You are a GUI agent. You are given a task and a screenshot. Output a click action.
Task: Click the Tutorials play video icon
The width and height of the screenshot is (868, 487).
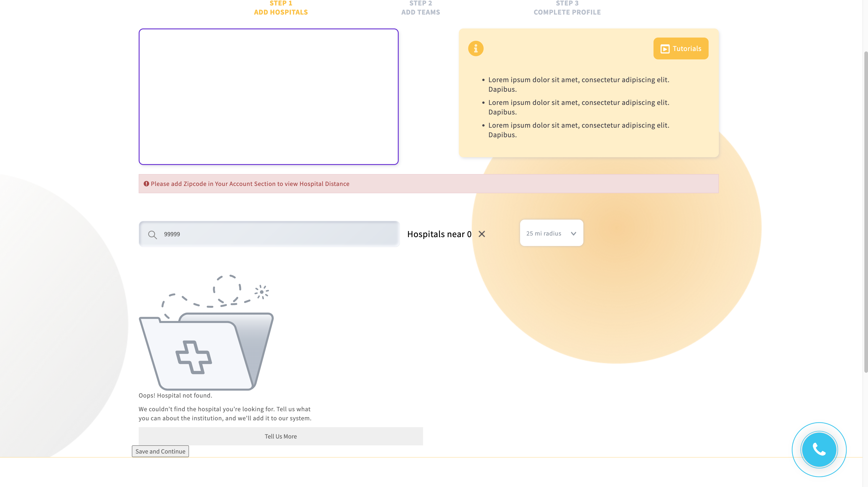pyautogui.click(x=664, y=49)
